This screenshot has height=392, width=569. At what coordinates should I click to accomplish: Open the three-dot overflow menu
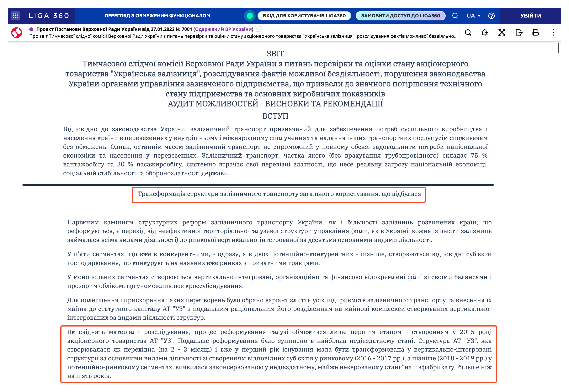pyautogui.click(x=554, y=33)
